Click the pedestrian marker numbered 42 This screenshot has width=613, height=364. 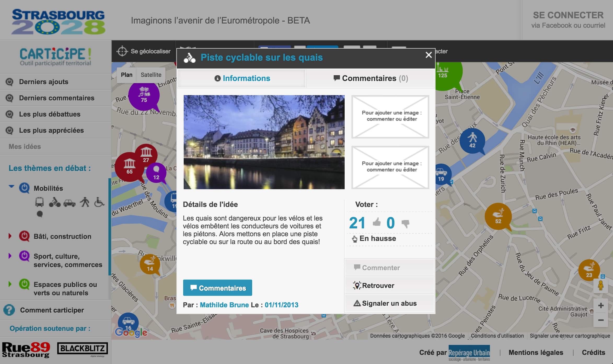coord(472,141)
